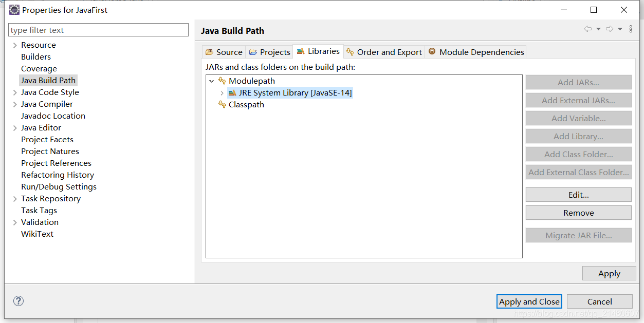The width and height of the screenshot is (644, 323).
Task: Expand the Java Compiler node
Action: pyautogui.click(x=15, y=104)
